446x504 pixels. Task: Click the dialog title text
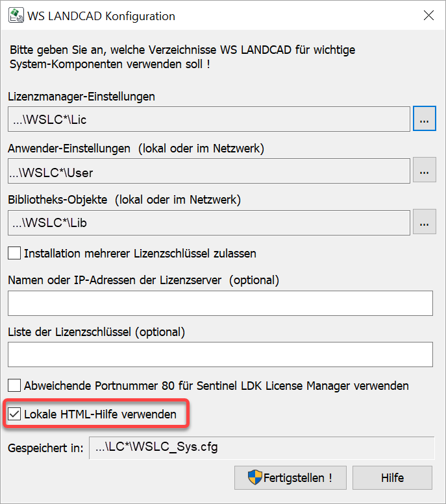click(101, 16)
